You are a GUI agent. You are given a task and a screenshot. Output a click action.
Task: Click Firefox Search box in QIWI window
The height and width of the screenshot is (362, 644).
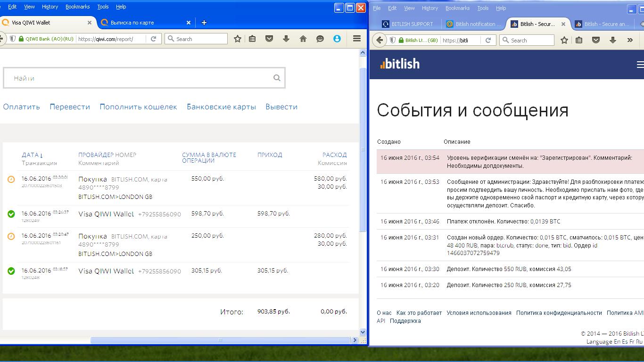point(196,39)
